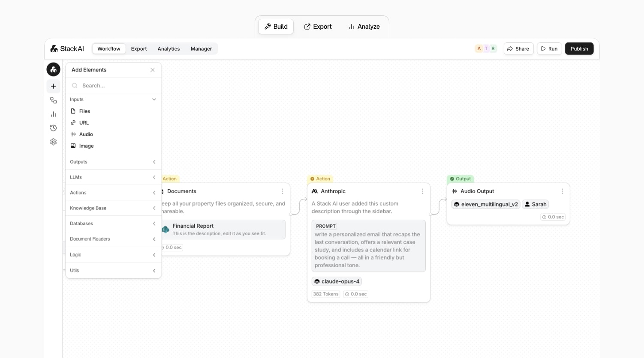Click user avatar A in header
This screenshot has height=358, width=644.
pos(479,49)
